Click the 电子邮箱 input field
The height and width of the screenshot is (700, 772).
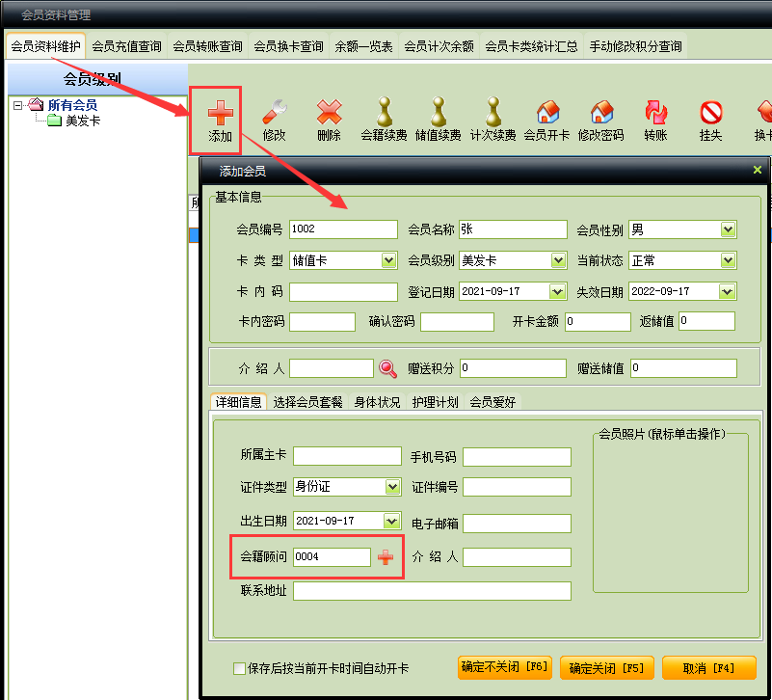517,524
